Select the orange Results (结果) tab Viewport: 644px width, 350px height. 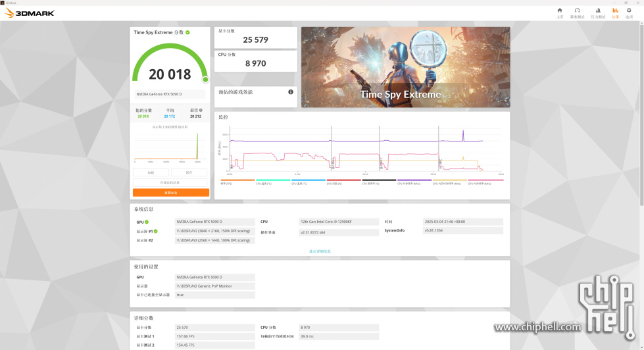point(615,12)
